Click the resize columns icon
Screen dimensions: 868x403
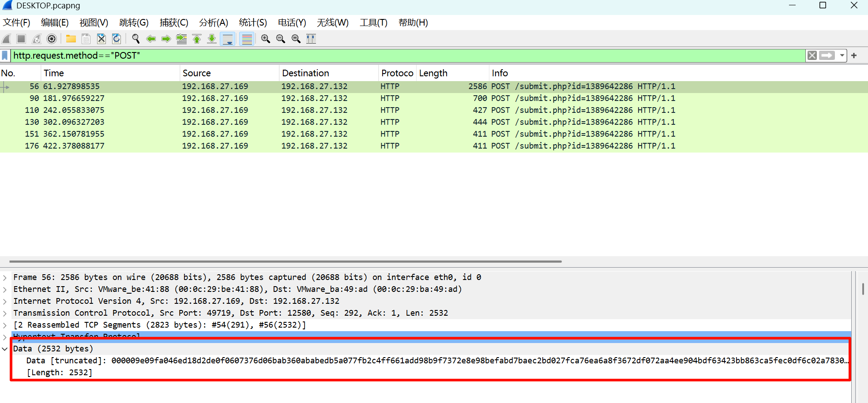click(x=311, y=39)
